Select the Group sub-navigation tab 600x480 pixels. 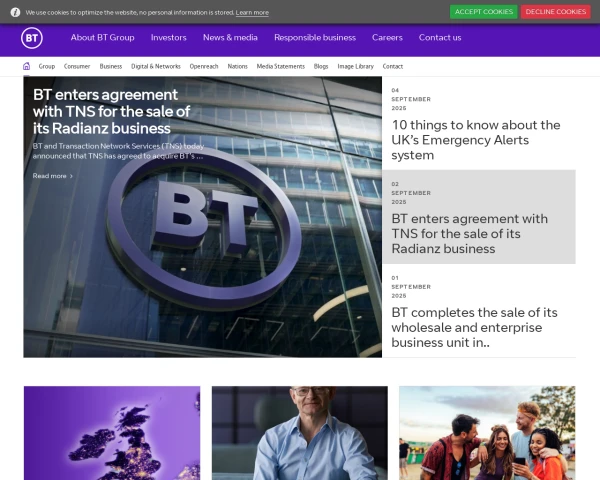tap(47, 66)
